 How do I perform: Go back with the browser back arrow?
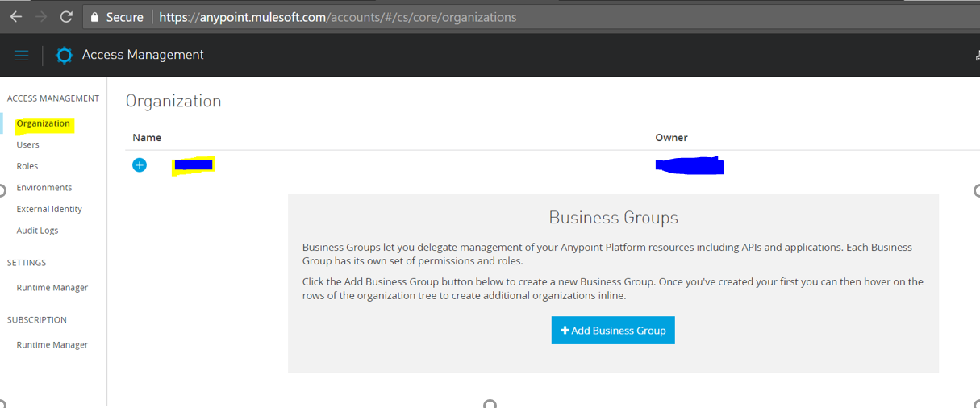(15, 17)
